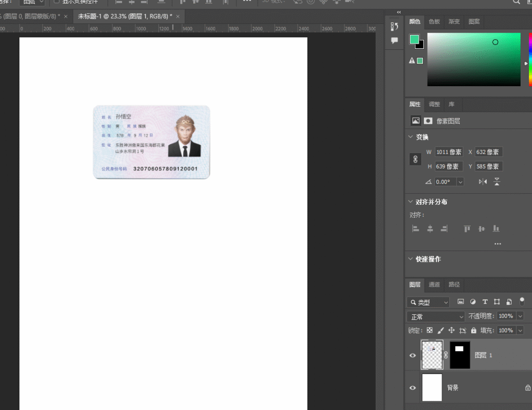Switch to the 通道 tab
The image size is (532, 410).
pyautogui.click(x=434, y=284)
